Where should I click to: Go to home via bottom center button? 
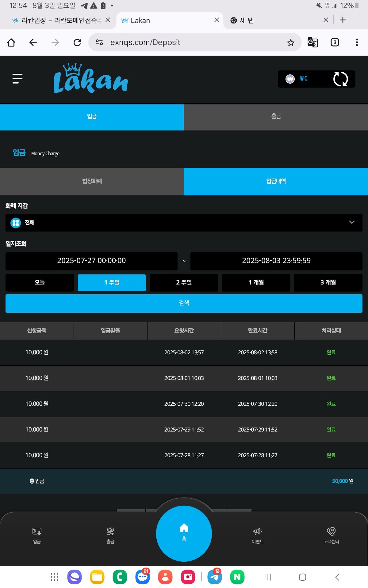coord(184,533)
